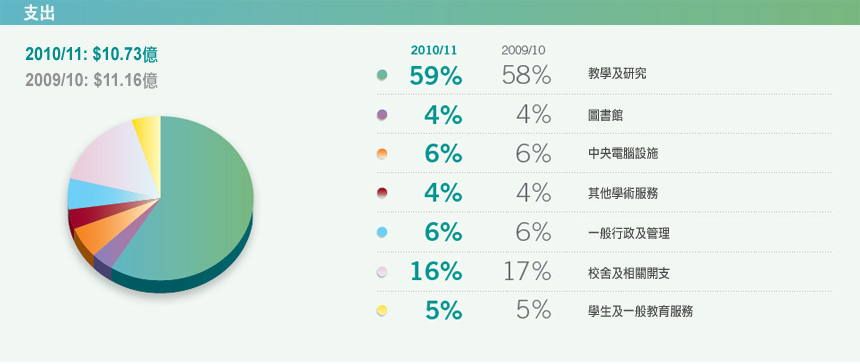
Task: Click the pale pink 校舍及相關開支 legend dot
Action: (x=382, y=271)
